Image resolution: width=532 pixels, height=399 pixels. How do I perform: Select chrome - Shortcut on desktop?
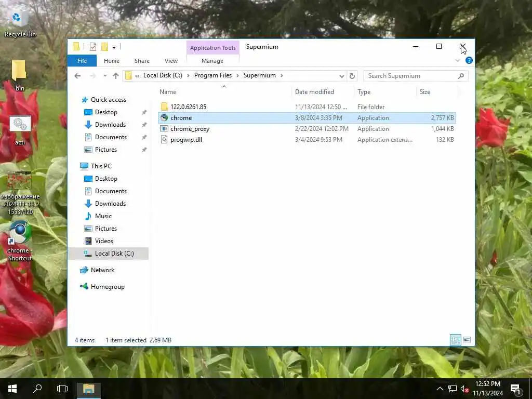tap(20, 241)
